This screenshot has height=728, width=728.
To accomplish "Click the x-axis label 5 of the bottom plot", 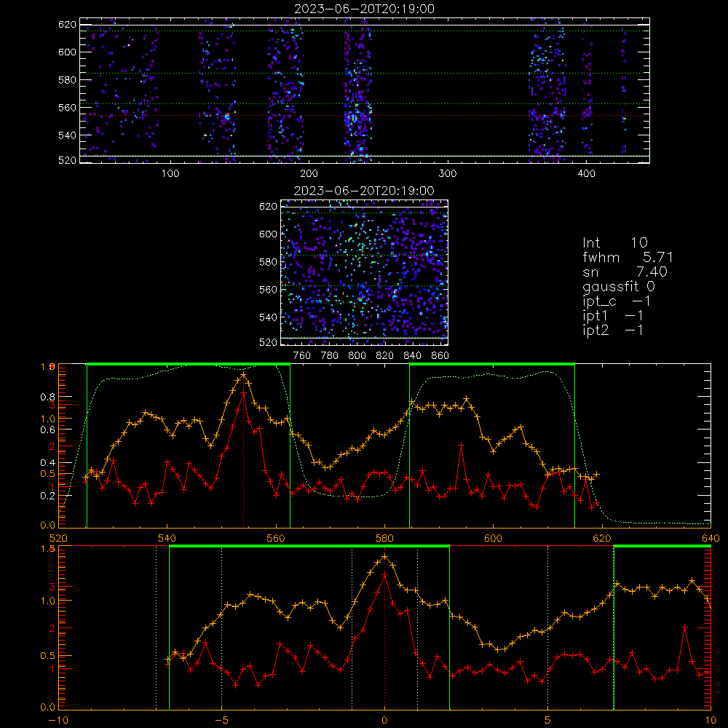I will 548,720.
